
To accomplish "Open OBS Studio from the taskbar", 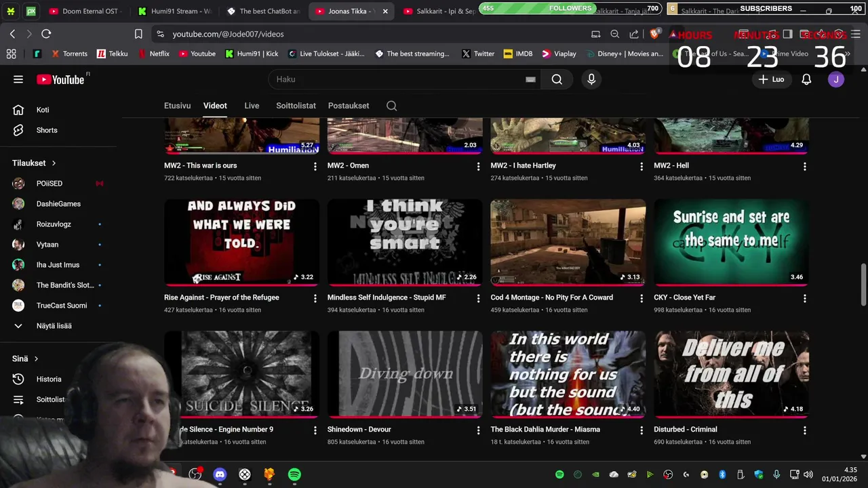I will tap(195, 474).
